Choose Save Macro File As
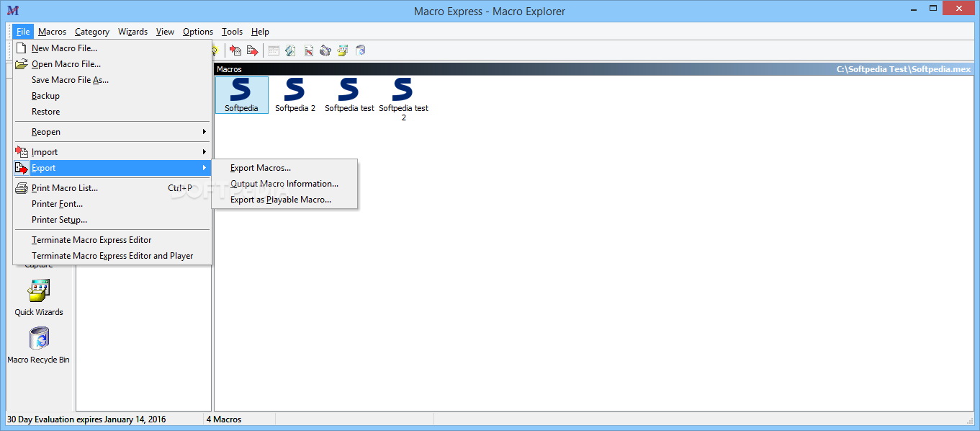This screenshot has height=431, width=980. coord(112,80)
